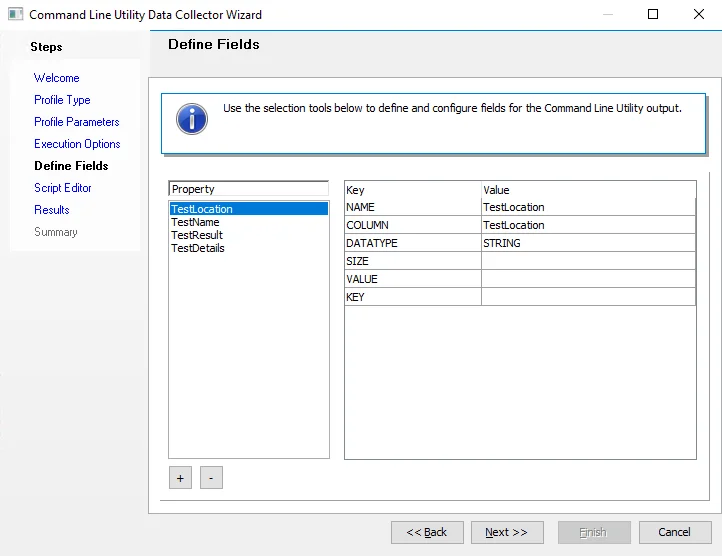Select TestDetails in property list
This screenshot has width=722, height=556.
click(x=249, y=248)
